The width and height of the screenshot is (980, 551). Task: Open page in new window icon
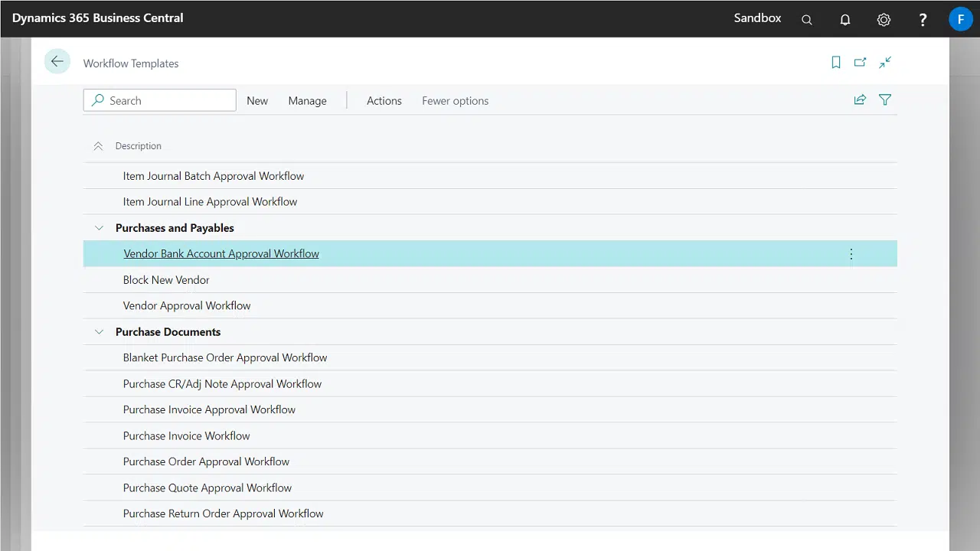tap(861, 63)
